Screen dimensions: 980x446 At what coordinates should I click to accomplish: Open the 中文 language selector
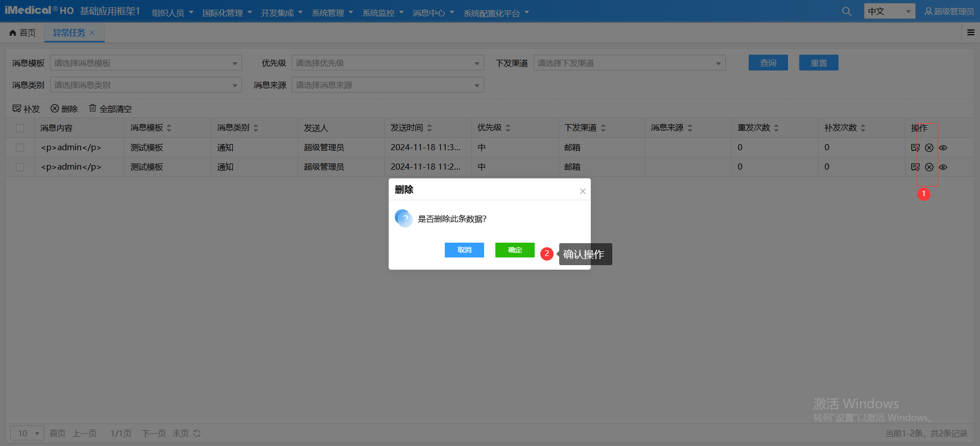(x=889, y=11)
